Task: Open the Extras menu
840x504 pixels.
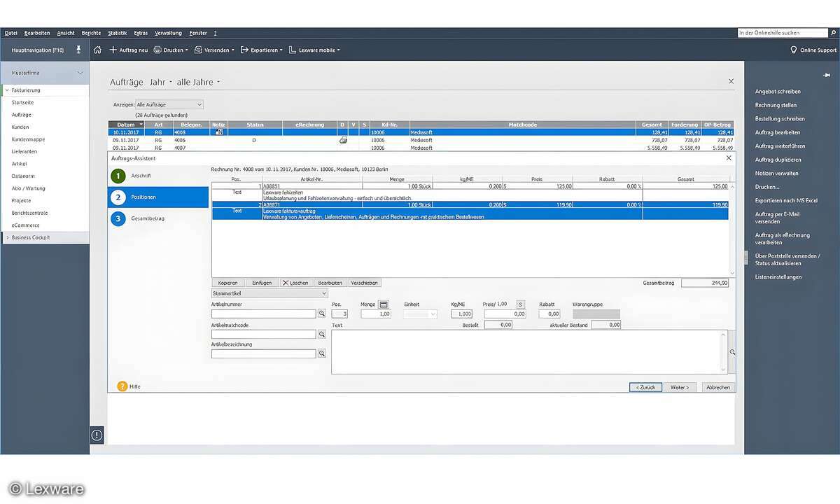Action: pos(141,33)
